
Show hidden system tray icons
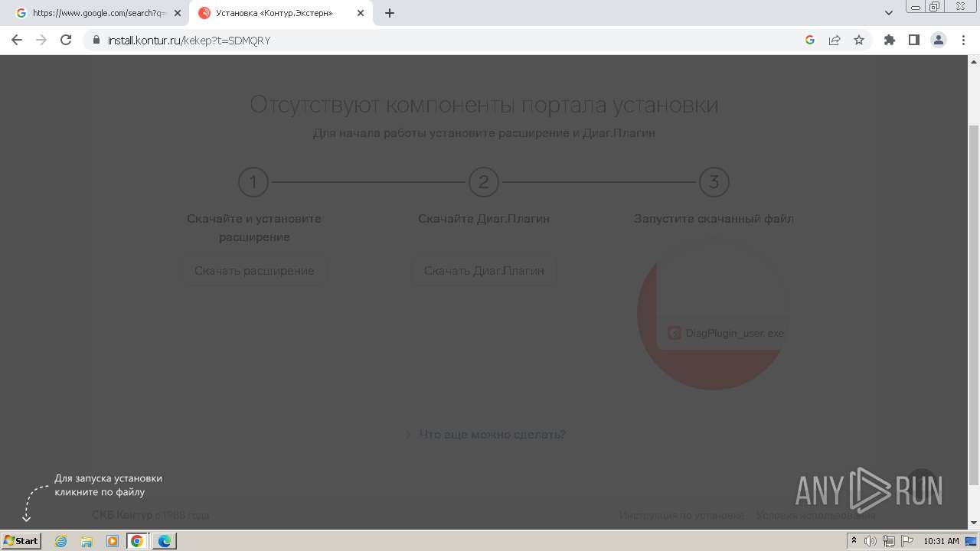pos(854,541)
